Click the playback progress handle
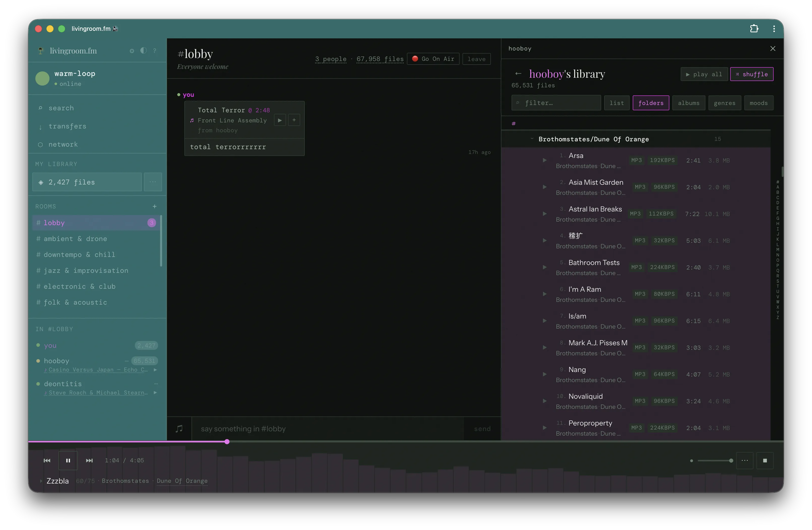 (227, 442)
